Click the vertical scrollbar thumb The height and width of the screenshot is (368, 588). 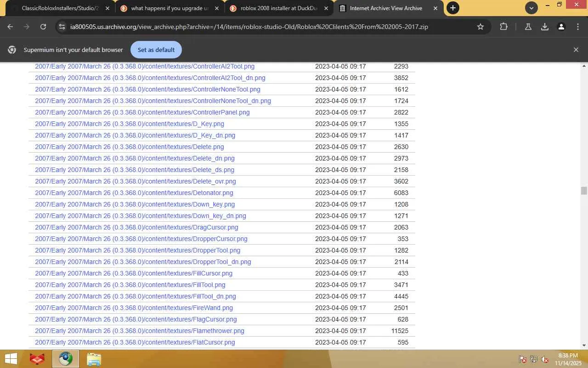coord(584,191)
